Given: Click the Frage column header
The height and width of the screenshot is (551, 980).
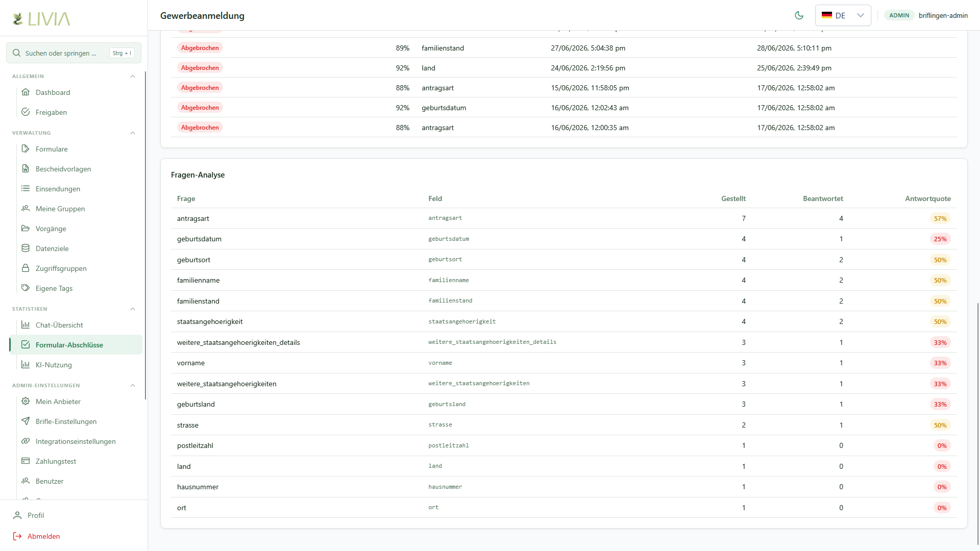Looking at the screenshot, I should click(186, 198).
